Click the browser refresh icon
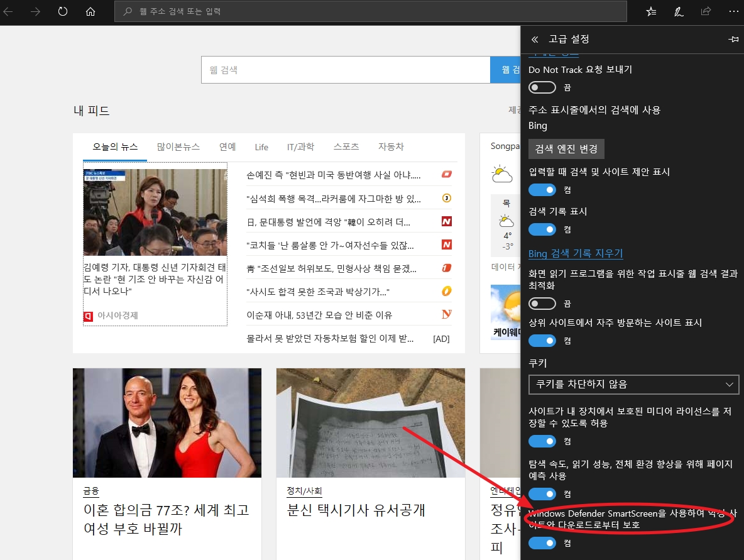The image size is (744, 560). click(63, 11)
